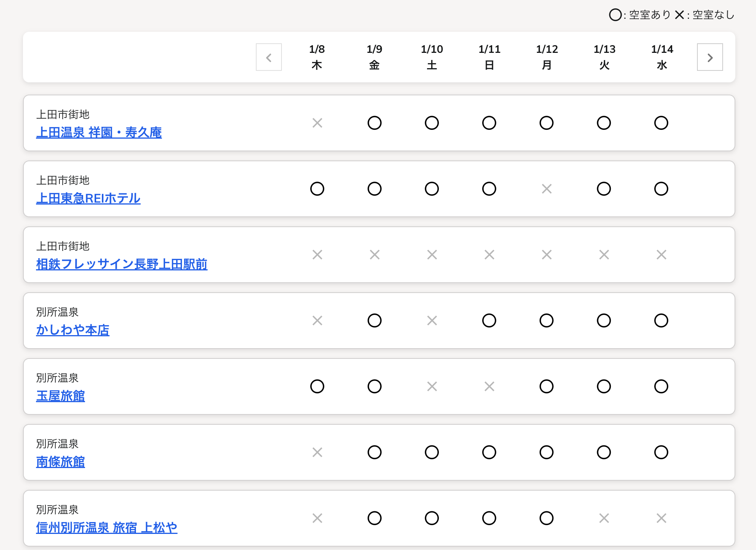Select 1/9 availability circle for 上田温泉 祥園・寿久庵

click(375, 123)
